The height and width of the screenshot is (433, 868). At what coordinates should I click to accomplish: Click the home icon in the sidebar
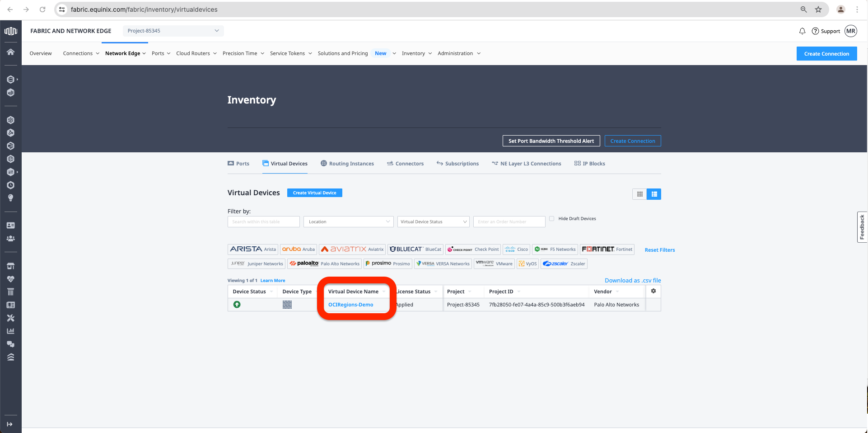[10, 52]
